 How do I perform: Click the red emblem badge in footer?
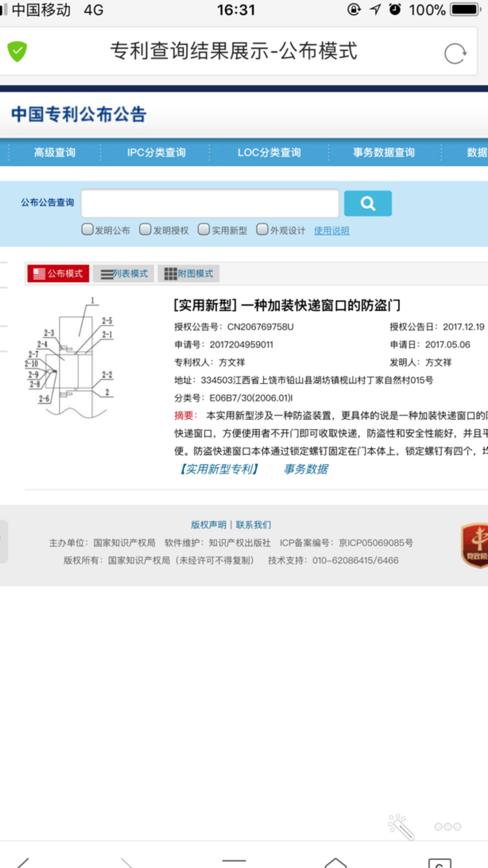475,545
